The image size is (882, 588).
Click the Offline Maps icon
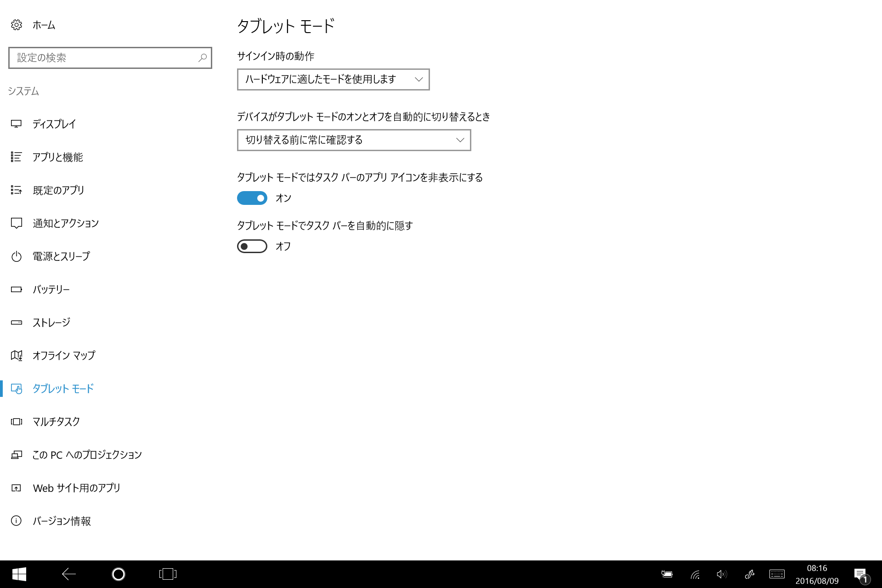tap(17, 356)
